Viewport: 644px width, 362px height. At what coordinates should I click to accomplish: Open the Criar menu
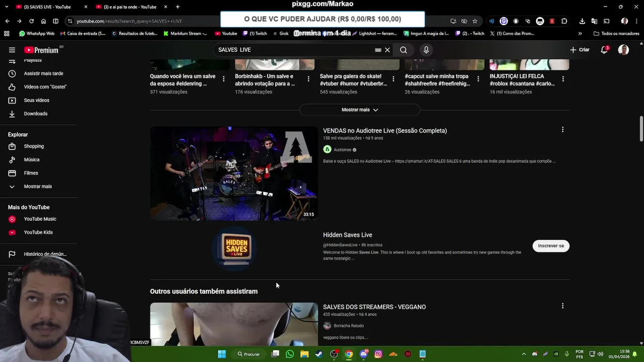pos(580,50)
